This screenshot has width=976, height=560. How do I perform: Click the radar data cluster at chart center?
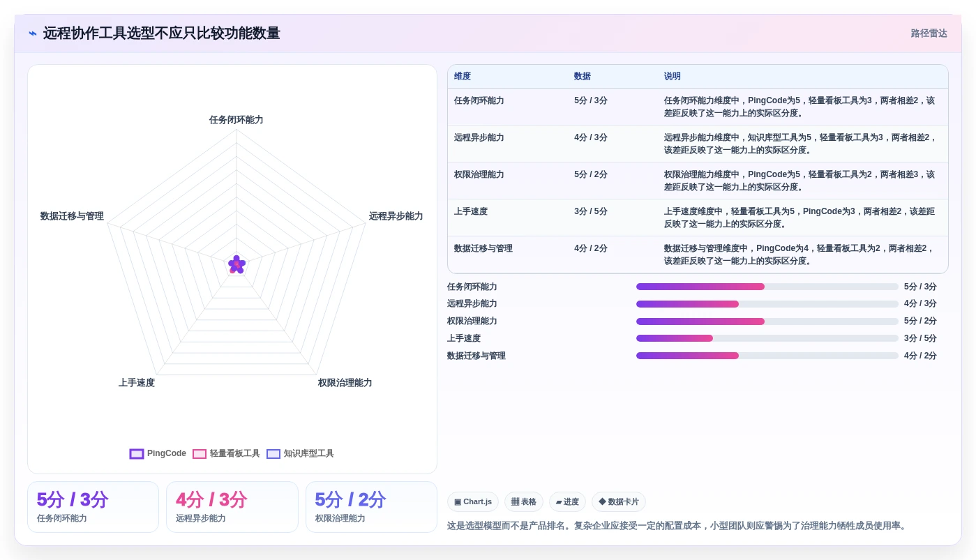(x=237, y=264)
